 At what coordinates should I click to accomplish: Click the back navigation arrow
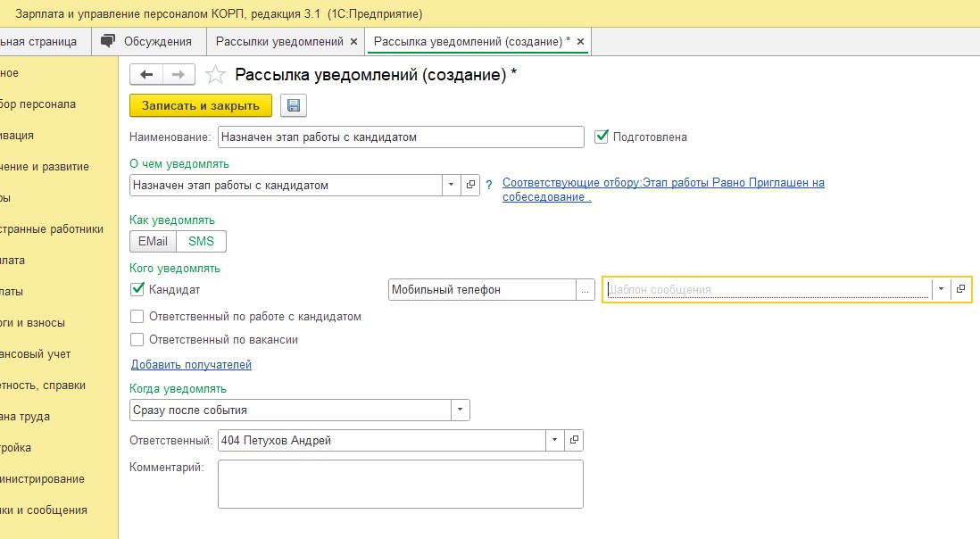[146, 75]
